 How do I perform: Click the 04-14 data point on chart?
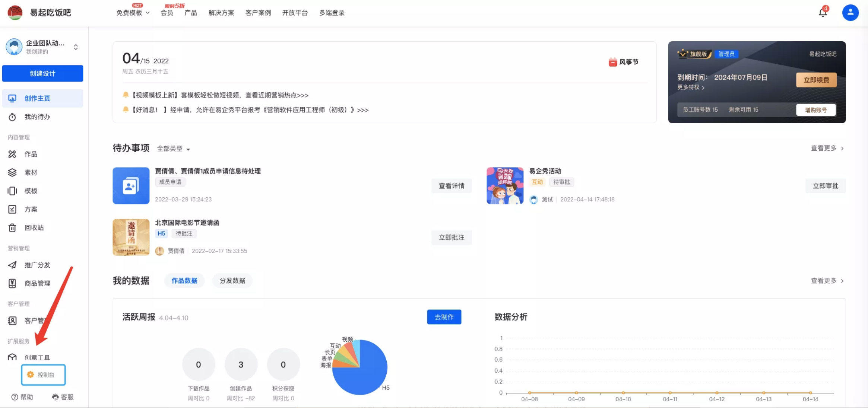(x=811, y=393)
